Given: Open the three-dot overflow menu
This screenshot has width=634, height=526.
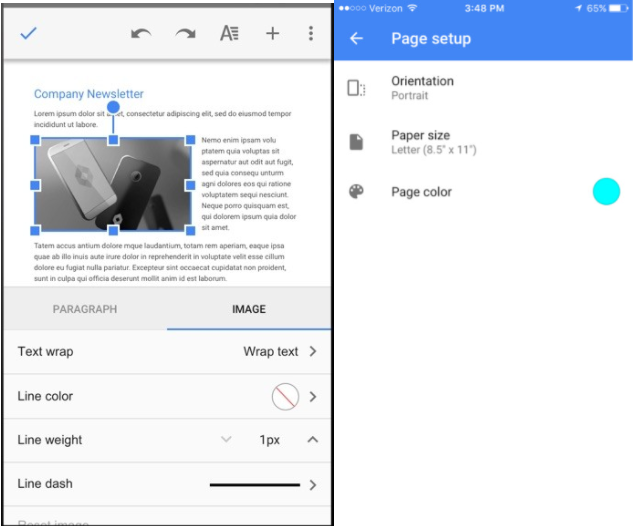Looking at the screenshot, I should [311, 33].
